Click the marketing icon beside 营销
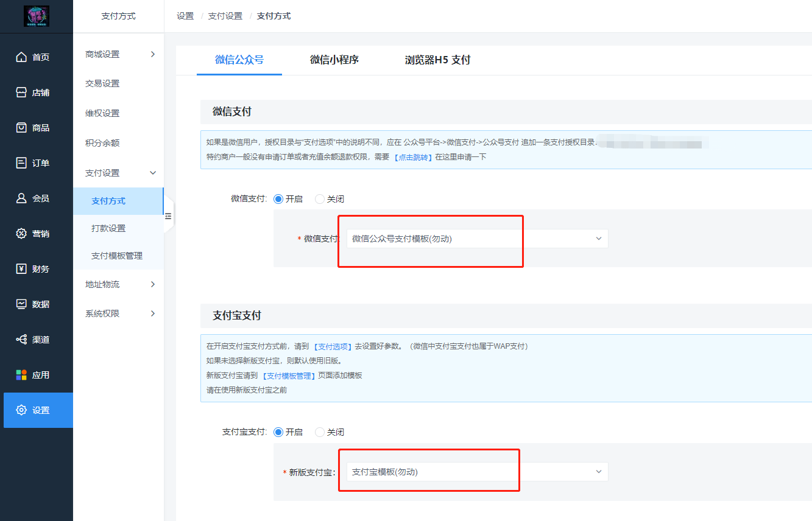 point(21,234)
